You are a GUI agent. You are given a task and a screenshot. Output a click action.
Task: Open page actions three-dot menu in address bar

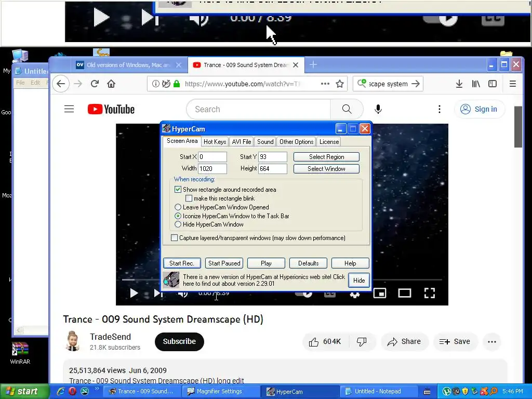click(325, 84)
